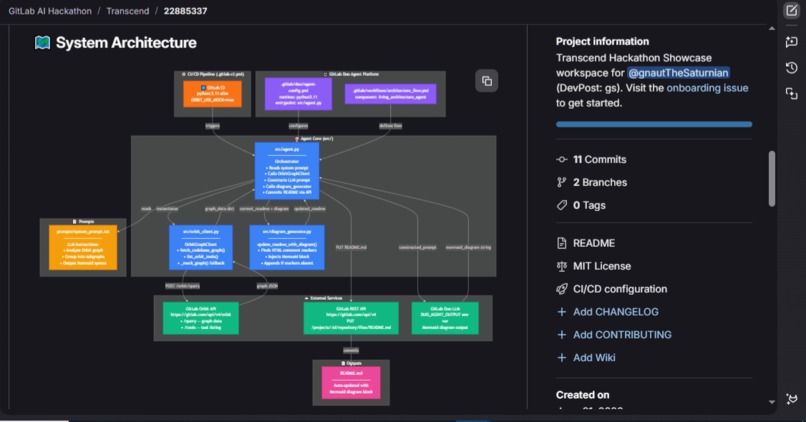The width and height of the screenshot is (806, 422).
Task: Start a new Duo chat with sparkle icon
Action: 792,42
